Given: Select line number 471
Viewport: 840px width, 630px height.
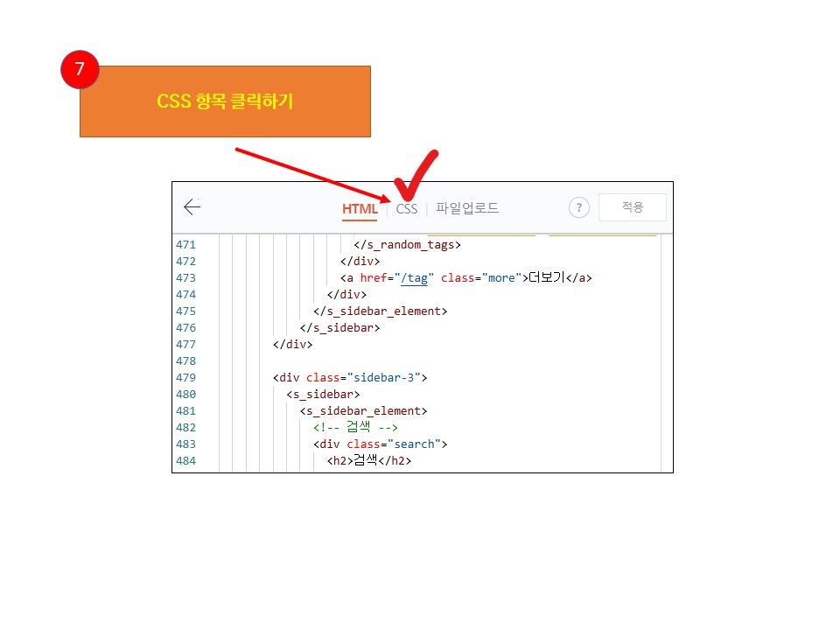Looking at the screenshot, I should tap(185, 245).
